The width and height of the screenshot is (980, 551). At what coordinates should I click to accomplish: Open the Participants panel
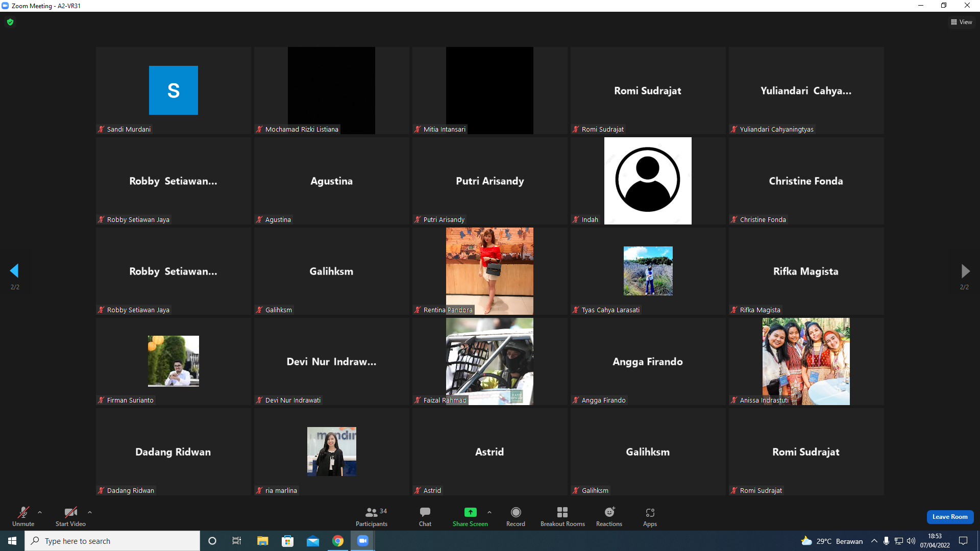pyautogui.click(x=372, y=516)
